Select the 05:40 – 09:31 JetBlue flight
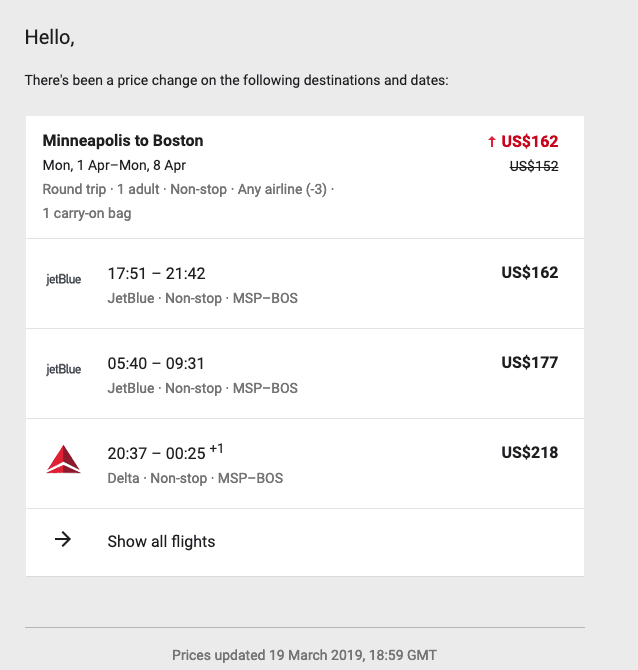 (x=305, y=374)
